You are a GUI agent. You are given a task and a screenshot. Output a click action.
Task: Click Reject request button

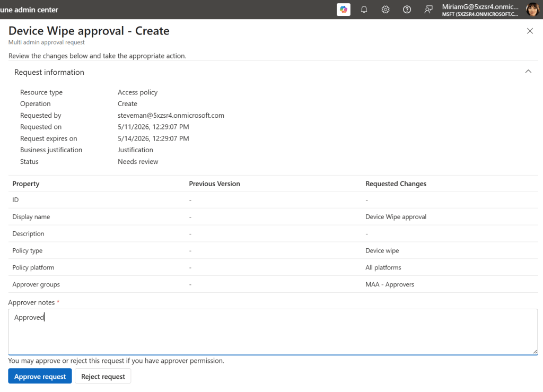(103, 377)
